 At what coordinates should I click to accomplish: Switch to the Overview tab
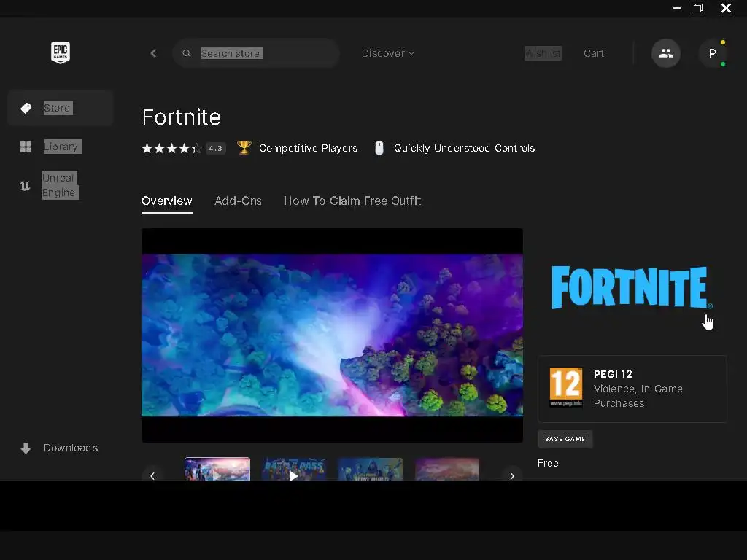pos(167,201)
